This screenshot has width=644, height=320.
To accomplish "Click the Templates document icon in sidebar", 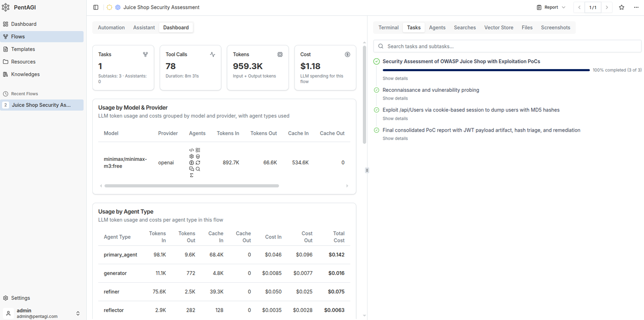I will point(6,49).
